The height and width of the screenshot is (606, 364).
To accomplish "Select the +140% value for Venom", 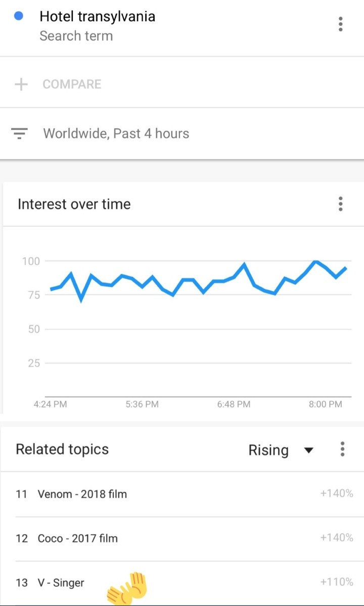I will tap(337, 493).
